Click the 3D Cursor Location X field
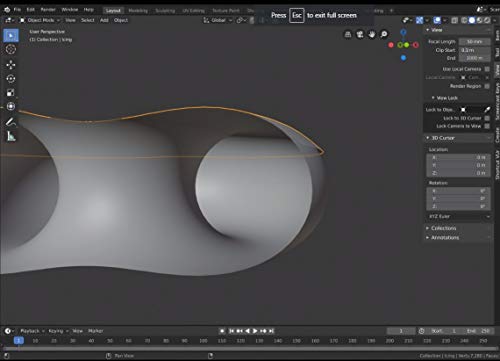The width and height of the screenshot is (500, 361). click(x=458, y=157)
